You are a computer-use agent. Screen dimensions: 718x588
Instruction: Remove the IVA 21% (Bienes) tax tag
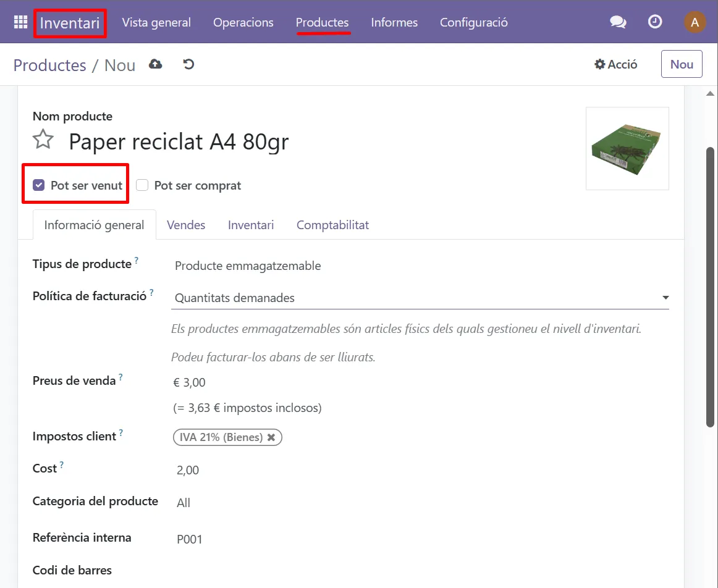[271, 437]
